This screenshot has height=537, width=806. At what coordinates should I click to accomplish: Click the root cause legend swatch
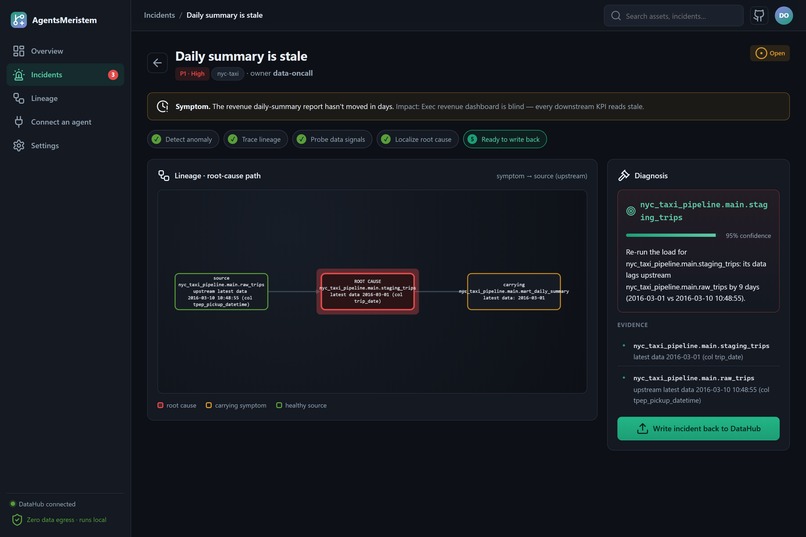(x=160, y=405)
